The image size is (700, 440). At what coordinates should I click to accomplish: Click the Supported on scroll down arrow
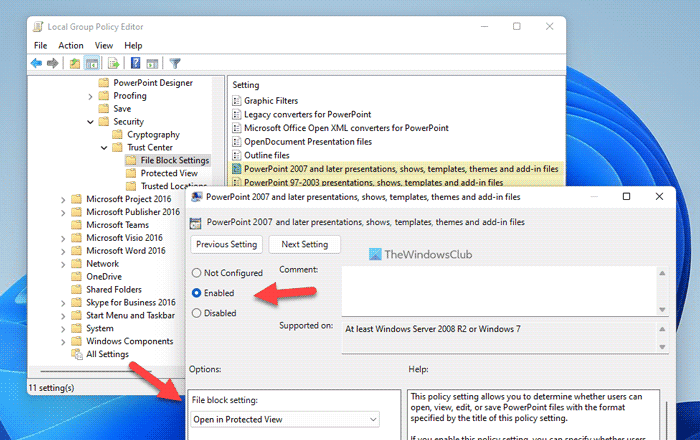pos(662,346)
